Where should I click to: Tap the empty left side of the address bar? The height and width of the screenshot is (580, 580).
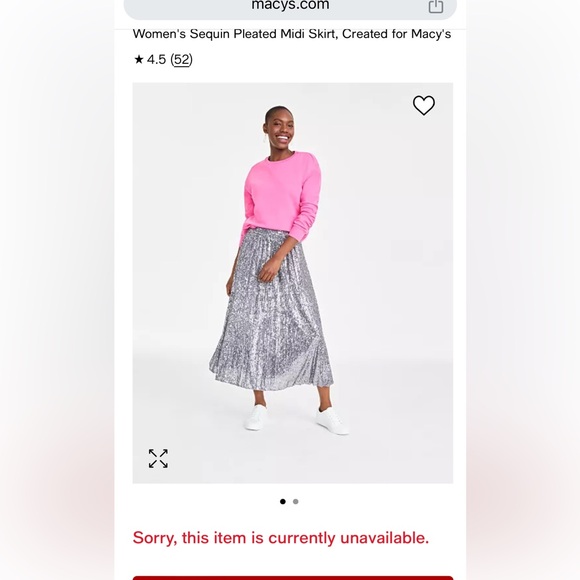click(185, 6)
